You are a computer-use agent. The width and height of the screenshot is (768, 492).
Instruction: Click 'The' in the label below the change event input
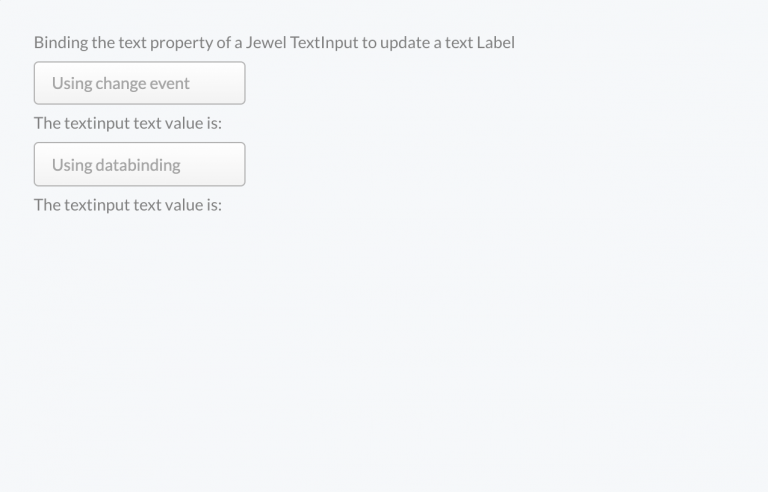47,124
